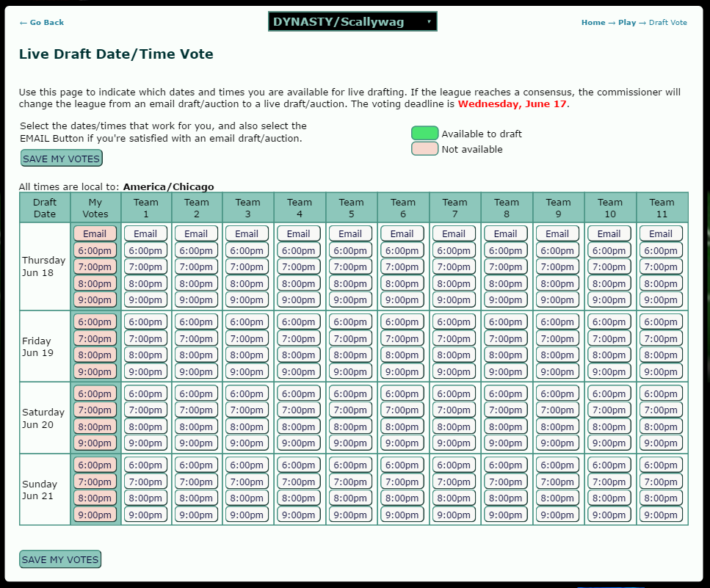The width and height of the screenshot is (710, 588).
Task: Toggle My Votes Thursday Jun 18 9:00pm
Action: click(95, 300)
